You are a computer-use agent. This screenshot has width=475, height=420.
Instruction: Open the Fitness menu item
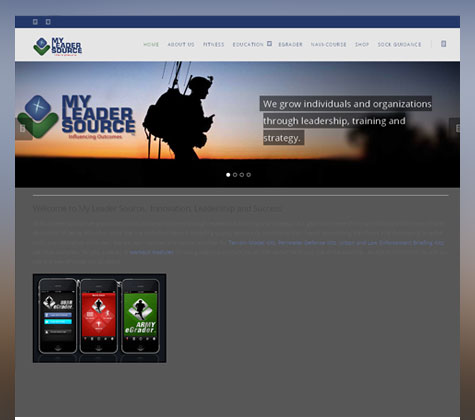click(214, 44)
